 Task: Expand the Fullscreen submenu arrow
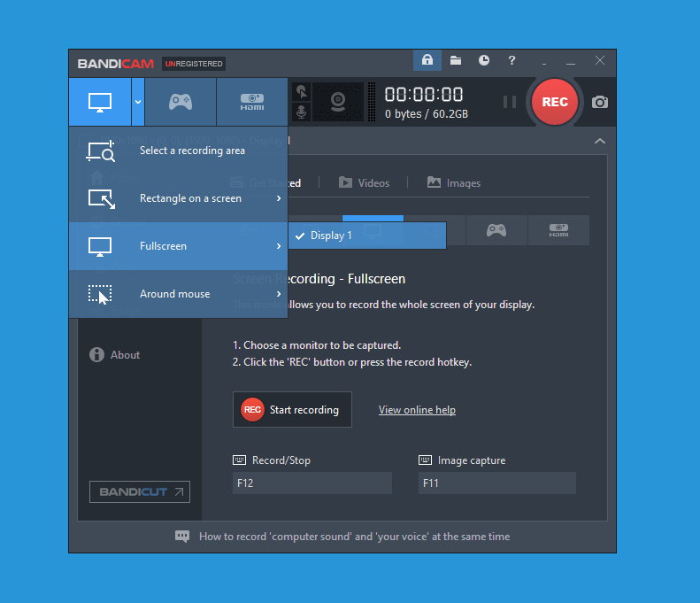tap(279, 246)
